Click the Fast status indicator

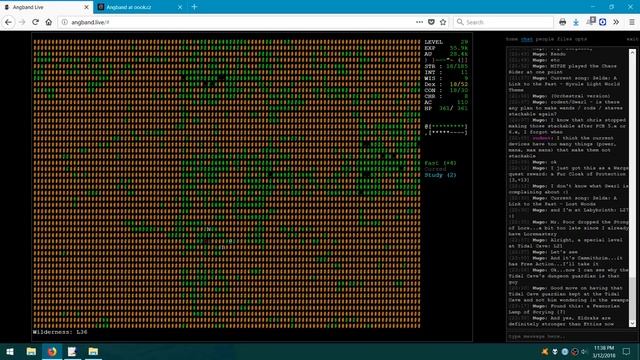(440, 163)
